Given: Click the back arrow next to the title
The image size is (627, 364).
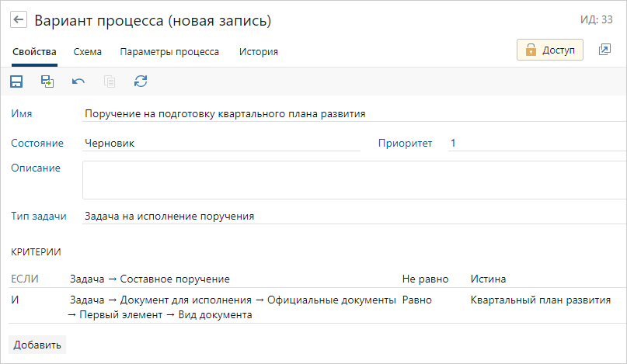Looking at the screenshot, I should coord(19,19).
